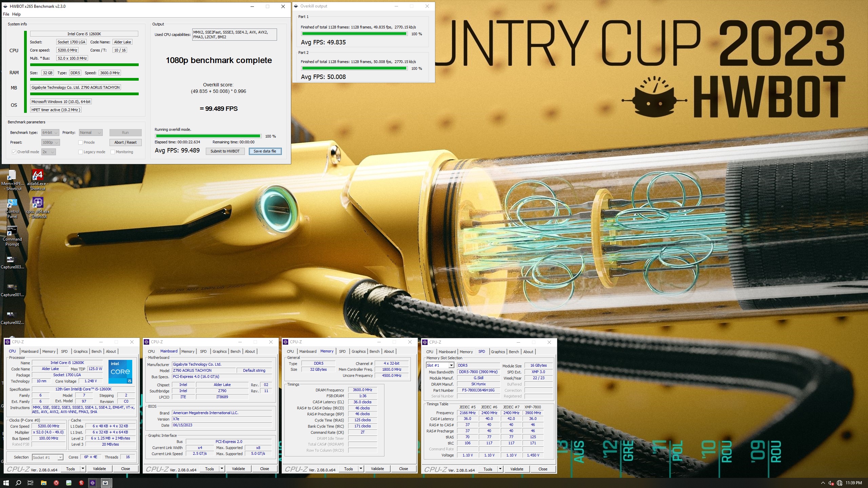The height and width of the screenshot is (488, 868).
Task: Expand Tools arrow in CPU-Z CPU window
Action: 82,469
